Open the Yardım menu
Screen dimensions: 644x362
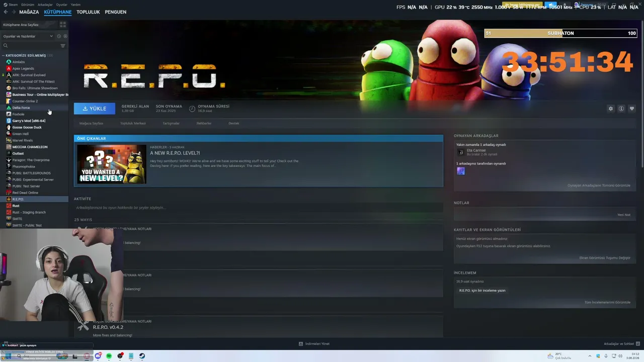pyautogui.click(x=75, y=5)
